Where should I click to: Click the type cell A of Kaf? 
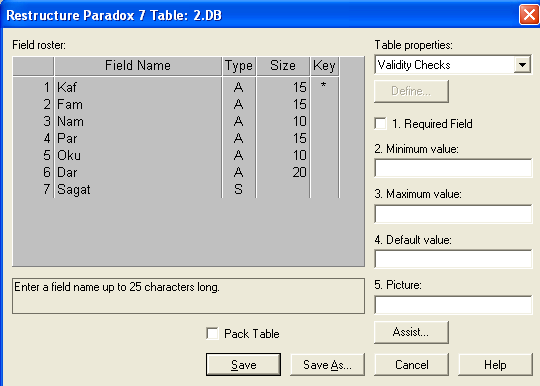(239, 87)
